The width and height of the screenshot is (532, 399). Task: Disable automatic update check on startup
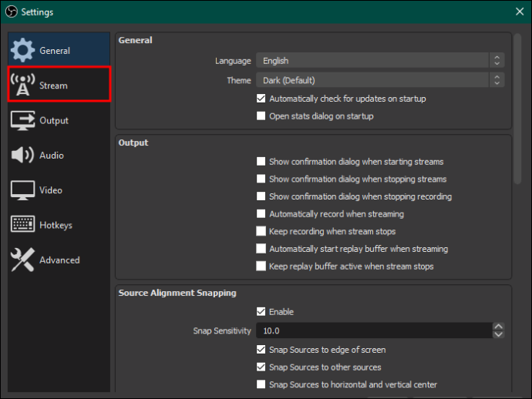coord(261,99)
